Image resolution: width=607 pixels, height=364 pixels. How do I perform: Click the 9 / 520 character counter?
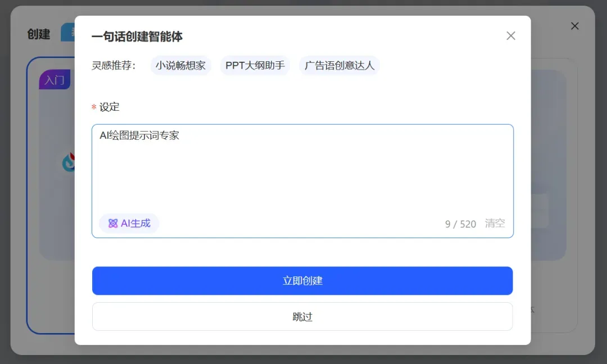460,224
